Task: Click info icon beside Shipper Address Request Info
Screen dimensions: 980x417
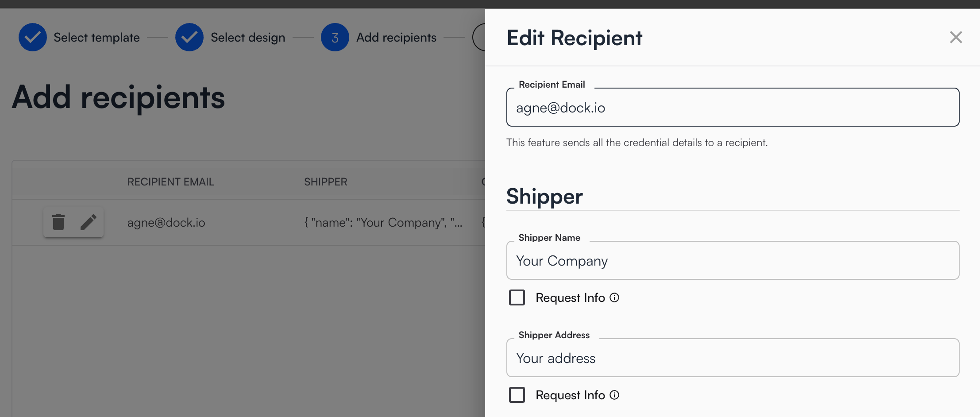Action: tap(614, 395)
